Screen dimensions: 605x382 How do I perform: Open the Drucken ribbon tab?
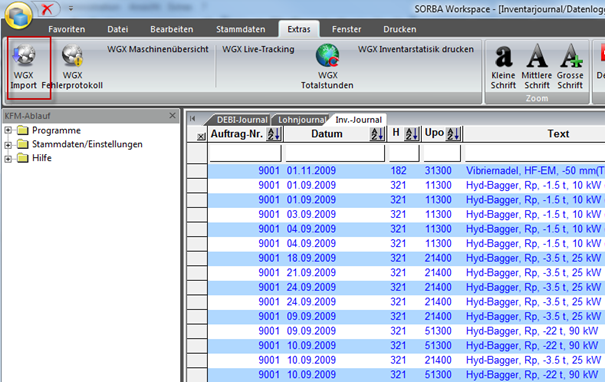point(400,29)
